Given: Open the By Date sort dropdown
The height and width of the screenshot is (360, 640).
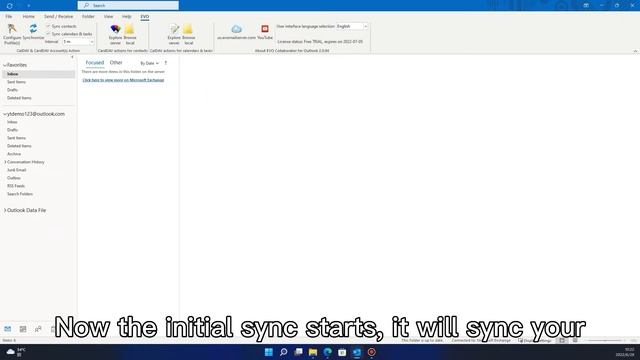Looking at the screenshot, I should 149,63.
